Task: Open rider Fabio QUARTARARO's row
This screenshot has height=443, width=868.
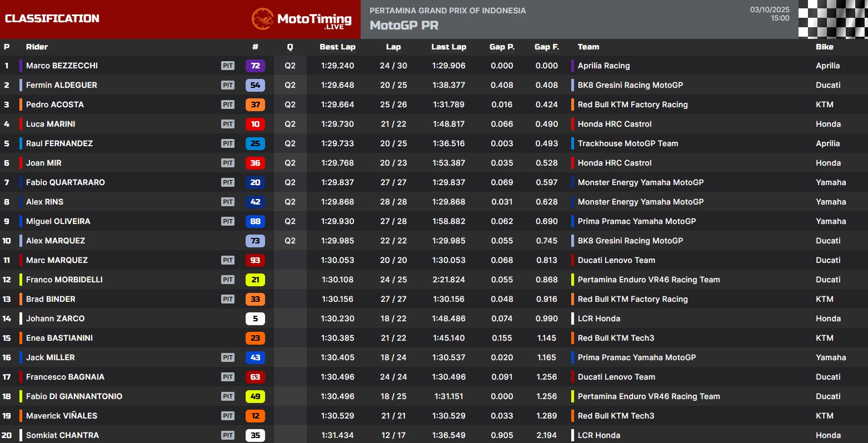Action: tap(65, 182)
